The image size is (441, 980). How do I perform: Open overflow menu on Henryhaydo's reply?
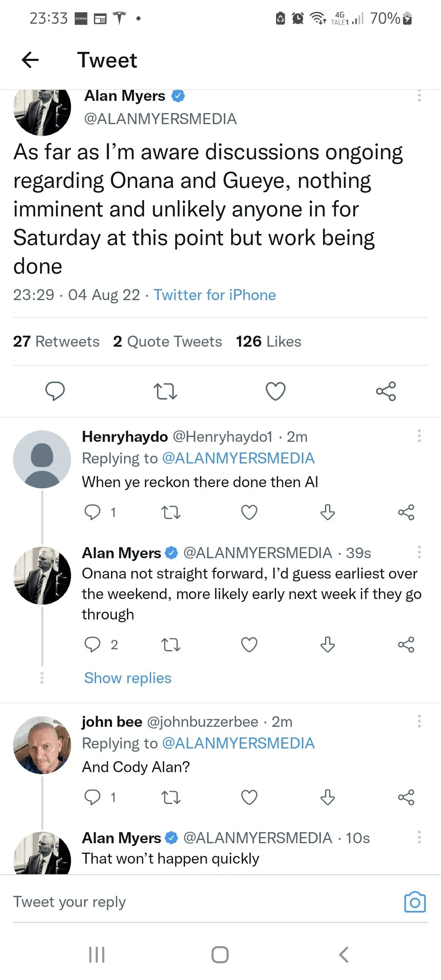coord(419,436)
